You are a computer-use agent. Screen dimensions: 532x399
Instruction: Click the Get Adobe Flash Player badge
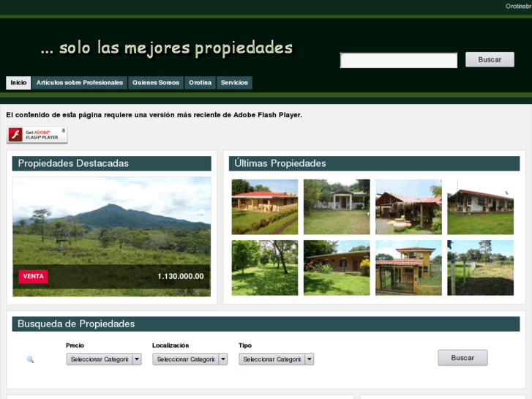coord(37,135)
